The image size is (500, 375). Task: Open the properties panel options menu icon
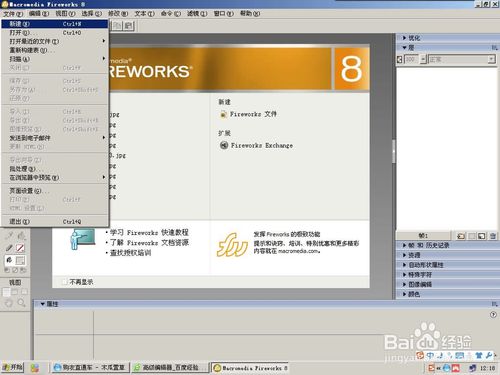pyautogui.click(x=494, y=304)
